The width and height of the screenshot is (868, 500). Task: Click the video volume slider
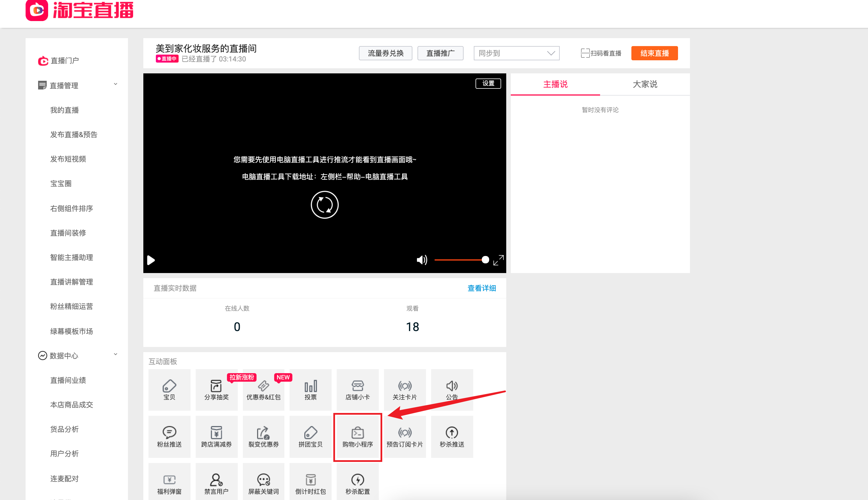point(460,260)
